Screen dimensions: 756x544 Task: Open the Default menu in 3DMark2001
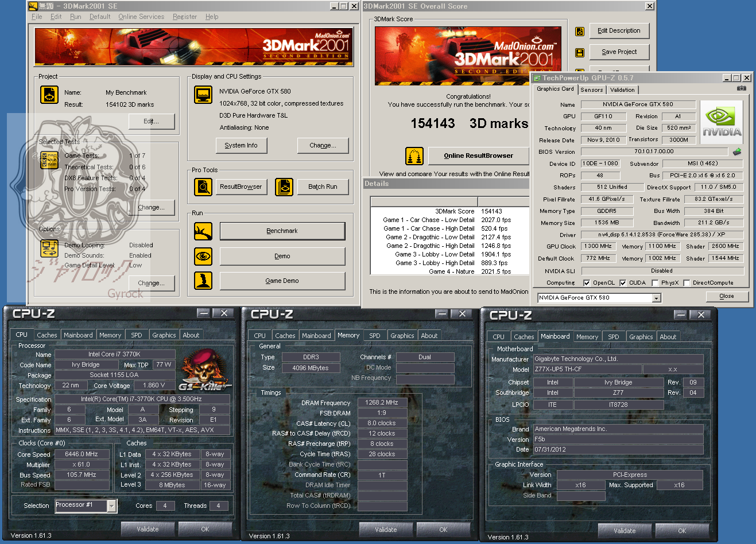pyautogui.click(x=100, y=17)
